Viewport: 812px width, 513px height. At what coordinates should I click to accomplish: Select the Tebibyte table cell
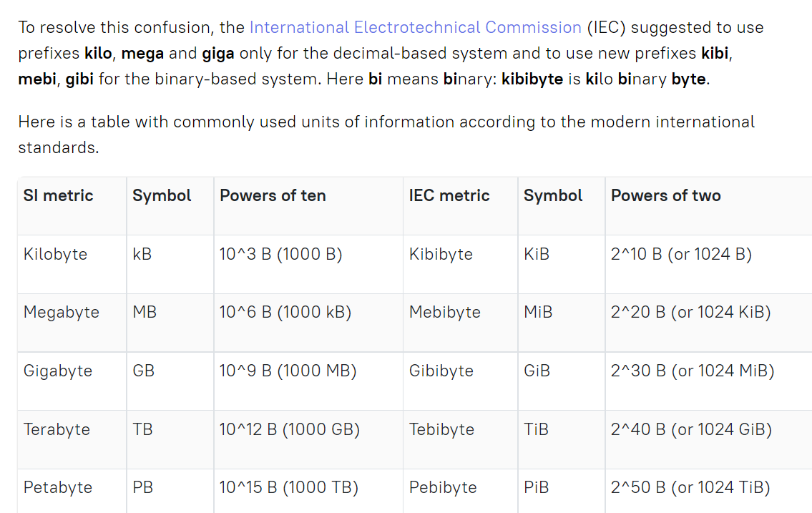click(441, 429)
